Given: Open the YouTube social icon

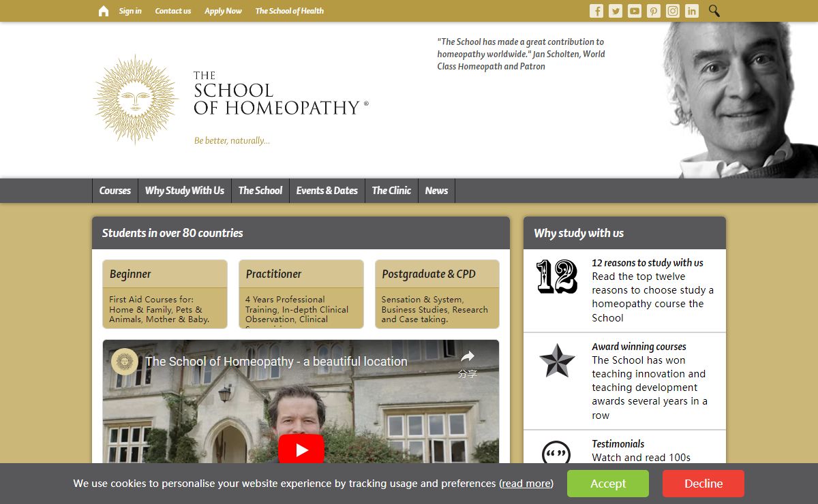Looking at the screenshot, I should [x=635, y=11].
